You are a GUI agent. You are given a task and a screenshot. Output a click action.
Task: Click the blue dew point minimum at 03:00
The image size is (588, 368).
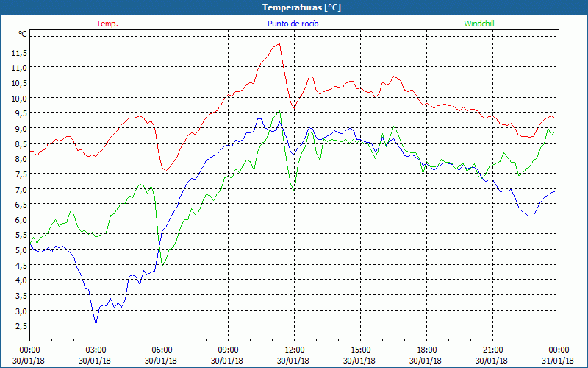(x=96, y=323)
